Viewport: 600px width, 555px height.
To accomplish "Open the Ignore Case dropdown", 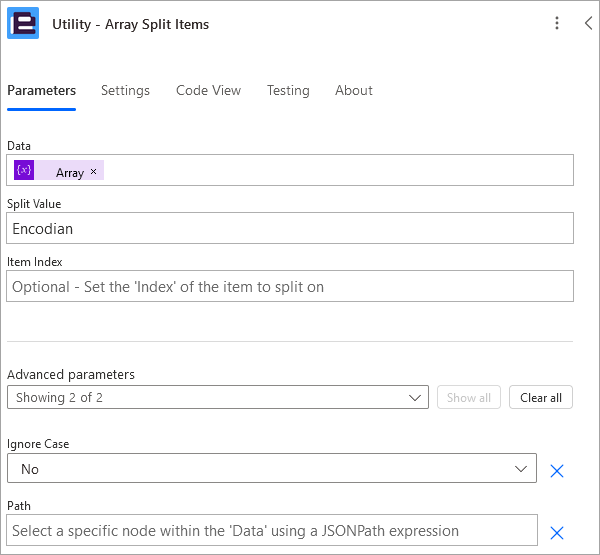I will pyautogui.click(x=272, y=468).
